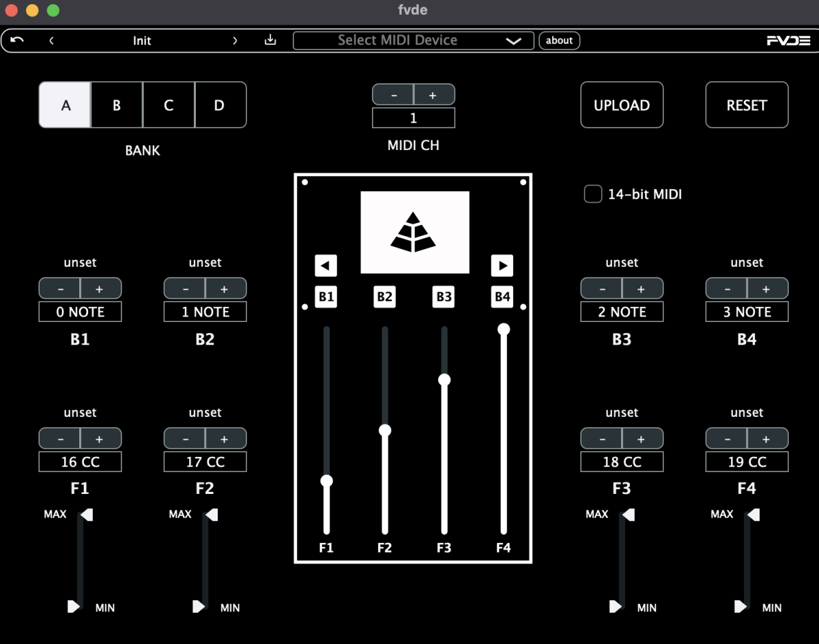Click the F1 fader handle in center panel

tap(327, 481)
